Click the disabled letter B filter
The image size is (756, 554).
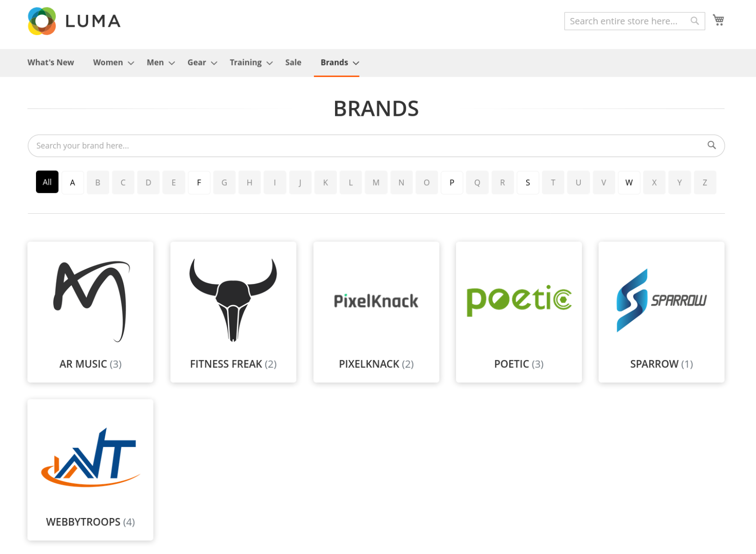click(98, 182)
